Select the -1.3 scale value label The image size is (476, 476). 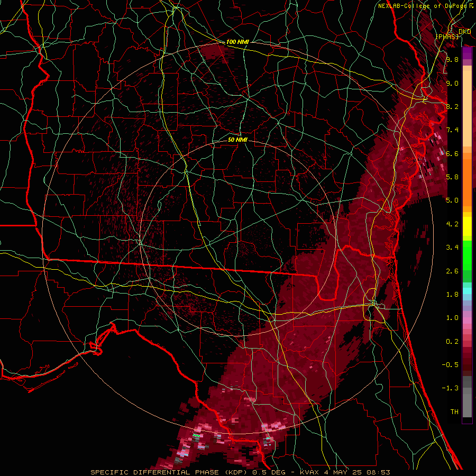pos(450,388)
